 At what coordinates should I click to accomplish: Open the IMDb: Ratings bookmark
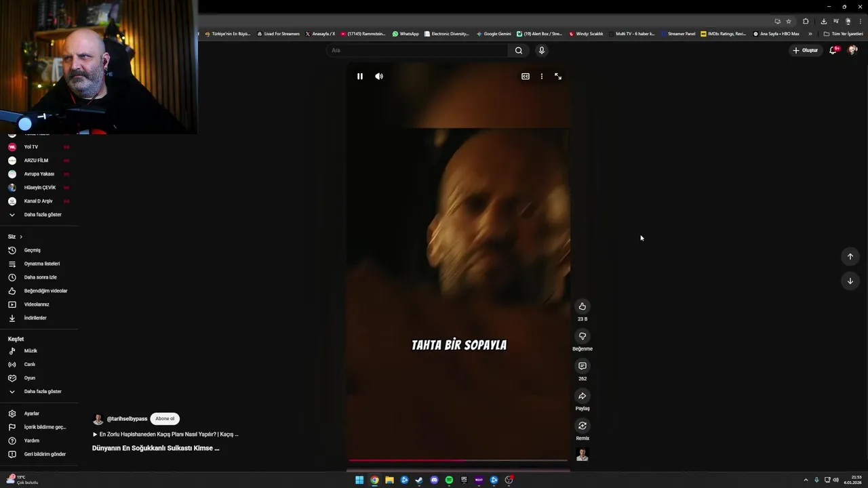723,33
